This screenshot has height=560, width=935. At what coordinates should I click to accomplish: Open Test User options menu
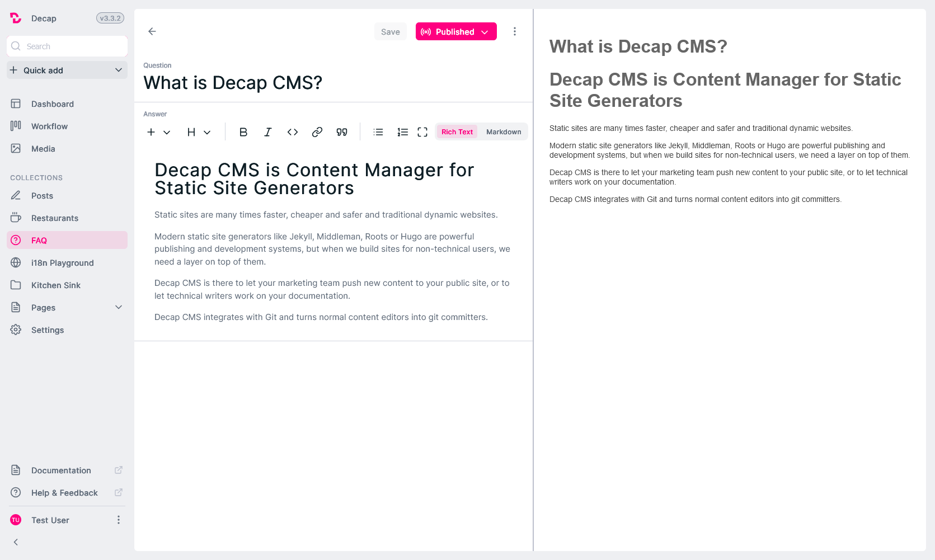119,520
